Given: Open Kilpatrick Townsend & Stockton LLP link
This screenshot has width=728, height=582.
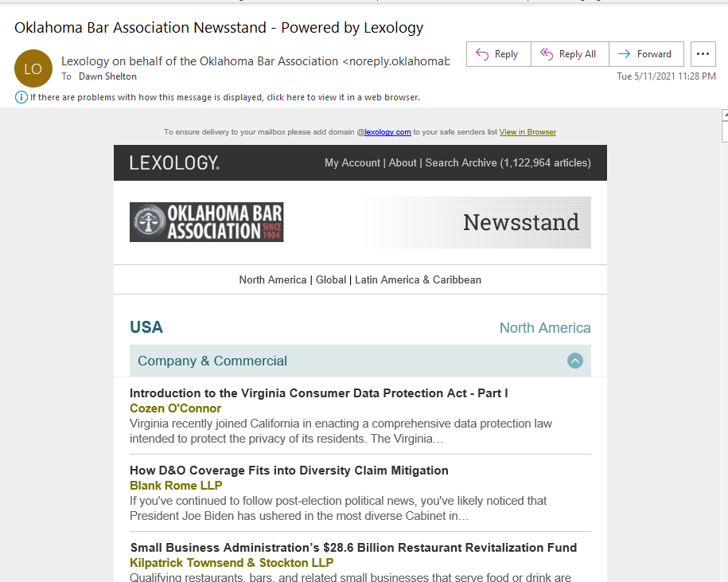Looking at the screenshot, I should (232, 563).
